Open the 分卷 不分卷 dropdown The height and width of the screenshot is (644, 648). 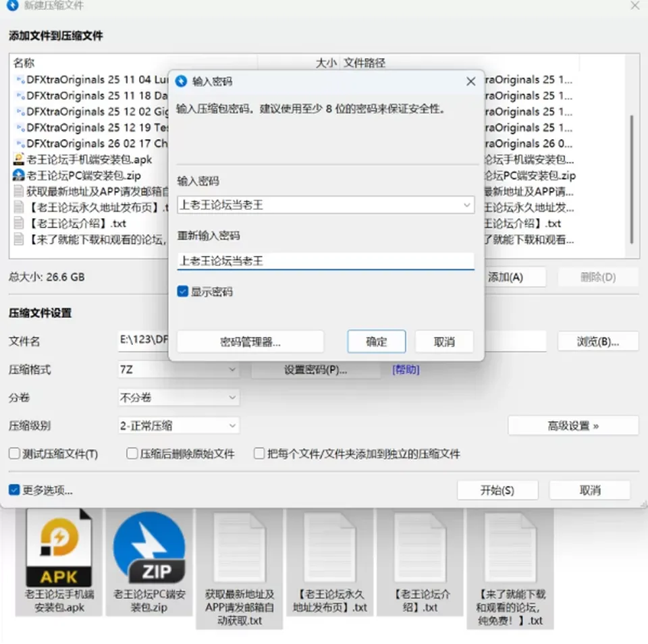pyautogui.click(x=178, y=397)
